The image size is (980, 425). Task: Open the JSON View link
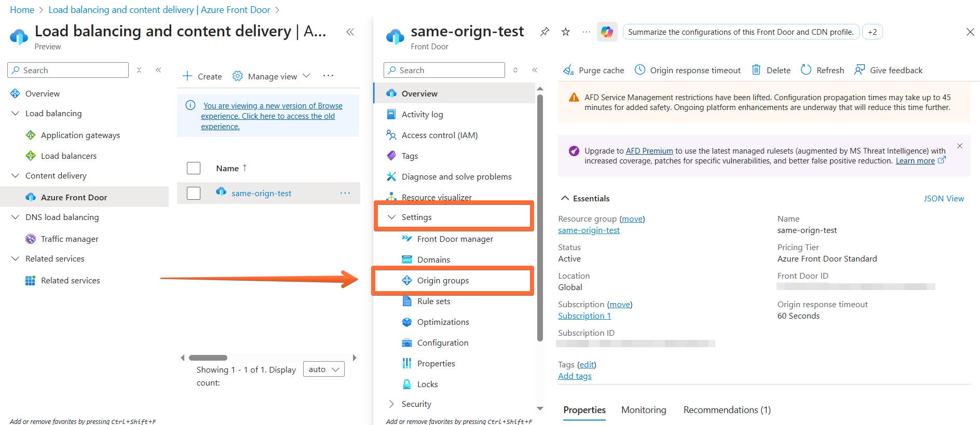944,198
